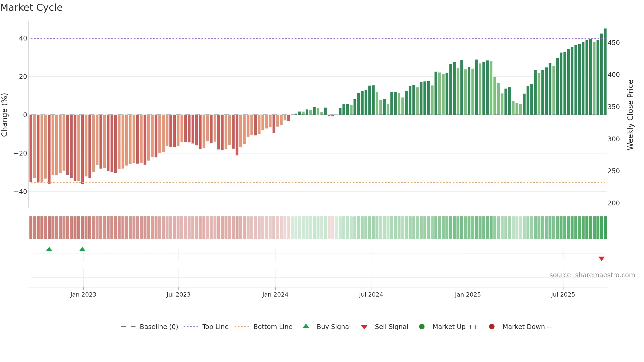Click the Buy Signal legend triangle icon
This screenshot has width=644, height=362.
(x=306, y=326)
